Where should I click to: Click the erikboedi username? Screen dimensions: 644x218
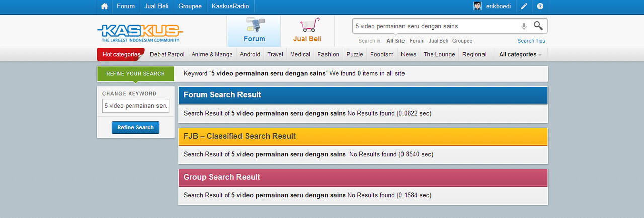[x=498, y=6]
